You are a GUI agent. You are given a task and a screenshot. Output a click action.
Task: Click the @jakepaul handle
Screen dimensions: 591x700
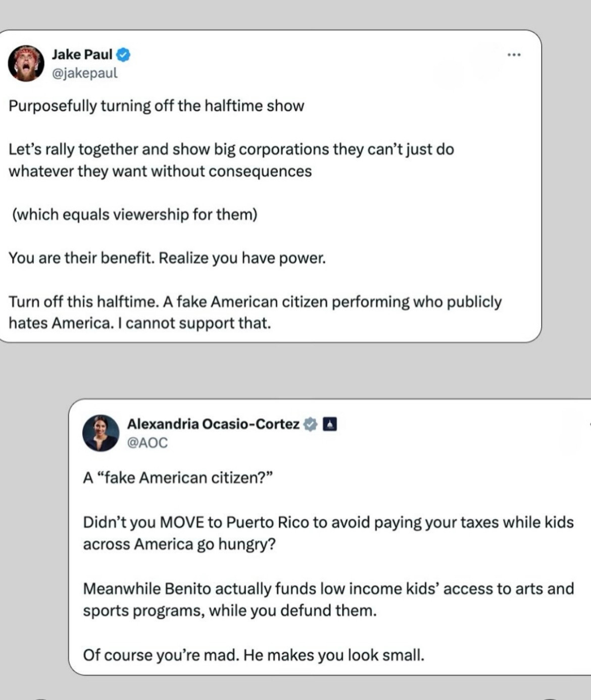[84, 73]
